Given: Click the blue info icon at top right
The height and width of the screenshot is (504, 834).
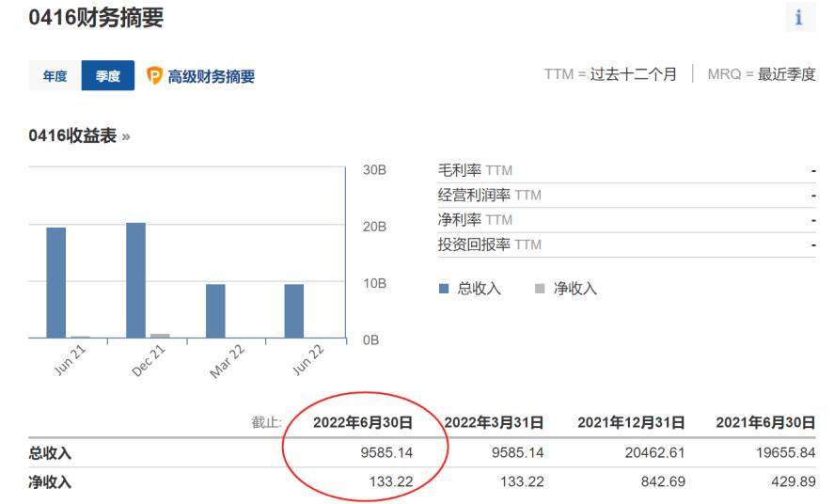Looking at the screenshot, I should (x=800, y=19).
